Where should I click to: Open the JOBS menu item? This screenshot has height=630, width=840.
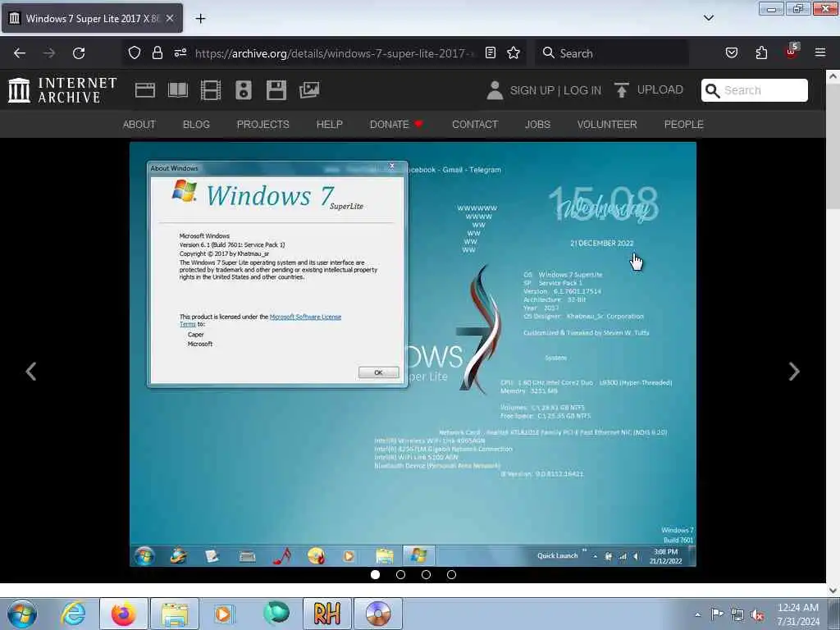pos(538,125)
